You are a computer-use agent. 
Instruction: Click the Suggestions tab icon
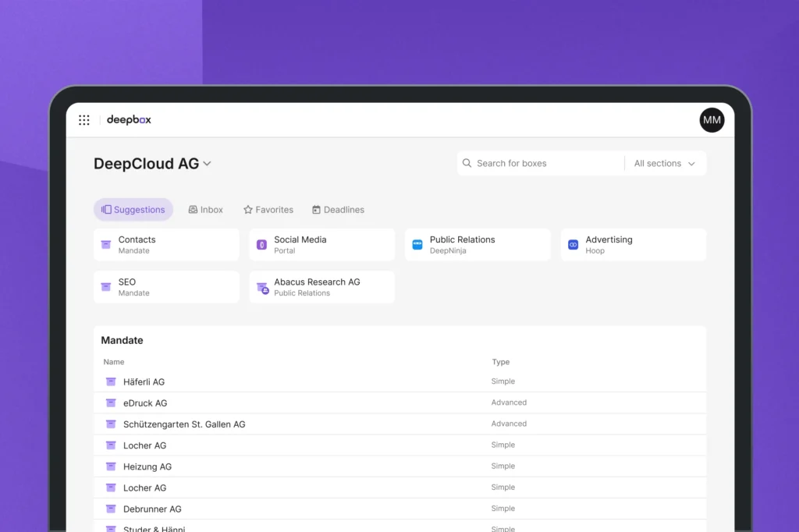point(106,209)
